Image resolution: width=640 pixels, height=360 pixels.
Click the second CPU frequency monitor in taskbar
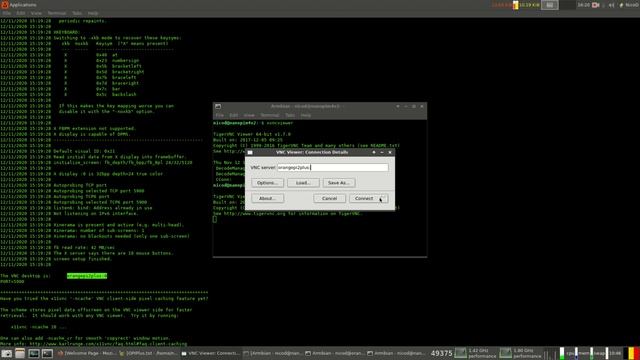pos(521,353)
